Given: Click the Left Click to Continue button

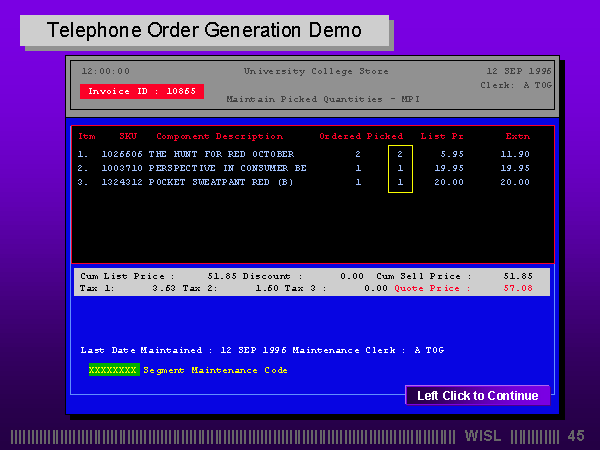Looking at the screenshot, I should pyautogui.click(x=477, y=395).
